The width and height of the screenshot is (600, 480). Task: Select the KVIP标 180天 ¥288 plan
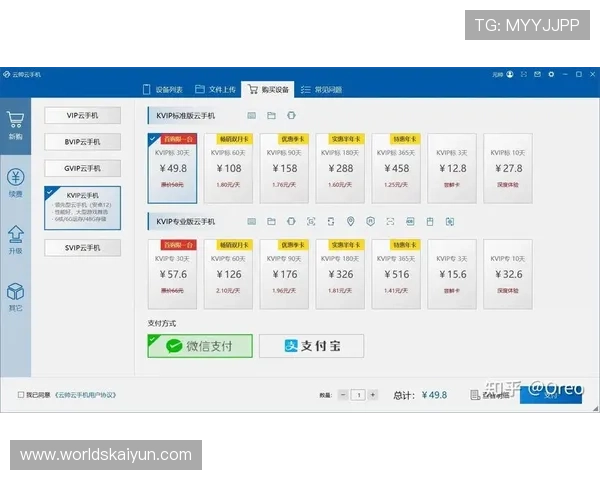(x=340, y=168)
